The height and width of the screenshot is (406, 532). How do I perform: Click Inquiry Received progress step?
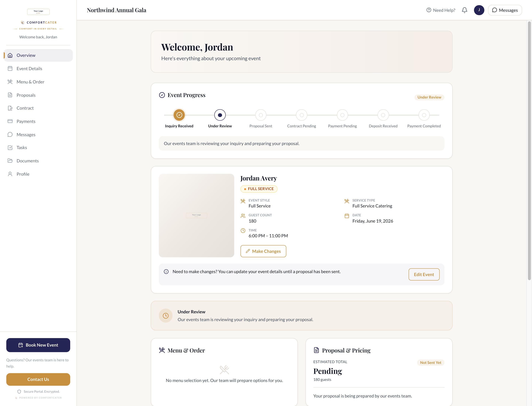click(x=179, y=115)
